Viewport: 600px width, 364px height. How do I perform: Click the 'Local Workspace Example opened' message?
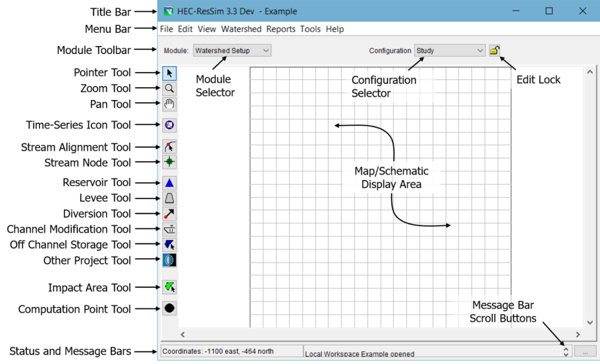360,354
